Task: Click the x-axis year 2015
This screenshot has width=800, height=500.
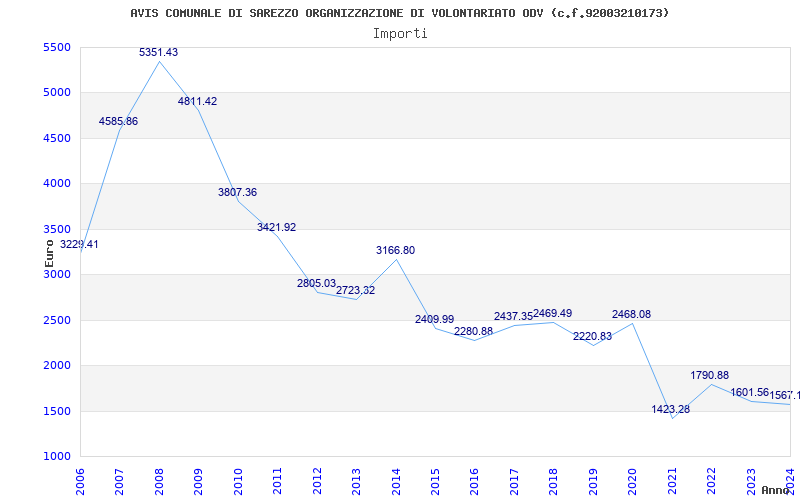Action: coord(435,481)
